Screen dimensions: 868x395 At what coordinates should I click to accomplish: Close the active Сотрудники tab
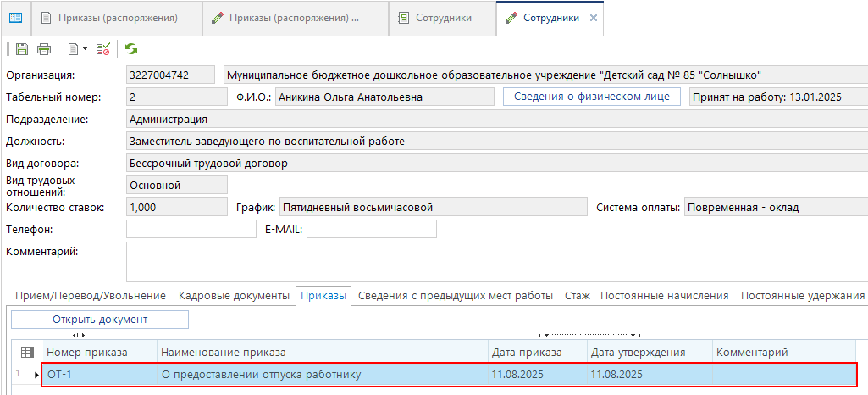click(593, 18)
